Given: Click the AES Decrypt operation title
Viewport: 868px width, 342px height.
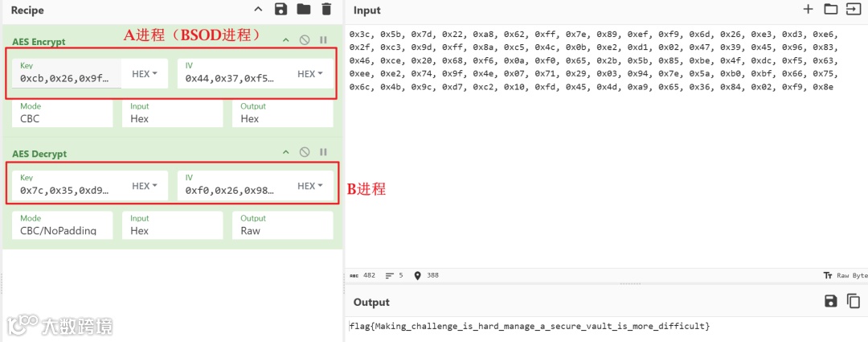Looking at the screenshot, I should [x=39, y=154].
